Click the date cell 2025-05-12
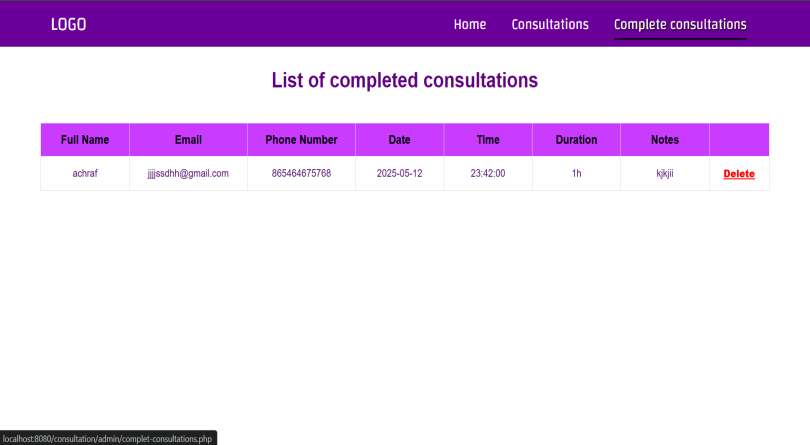Screen dimensions: 810x445 399,173
